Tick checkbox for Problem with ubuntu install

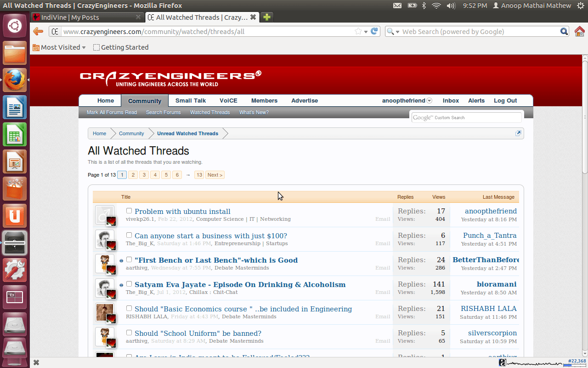pos(129,211)
